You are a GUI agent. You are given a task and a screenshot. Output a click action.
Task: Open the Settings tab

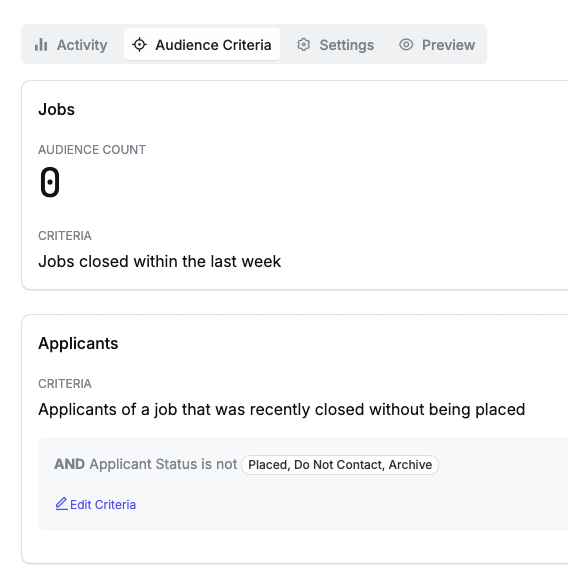click(x=335, y=45)
